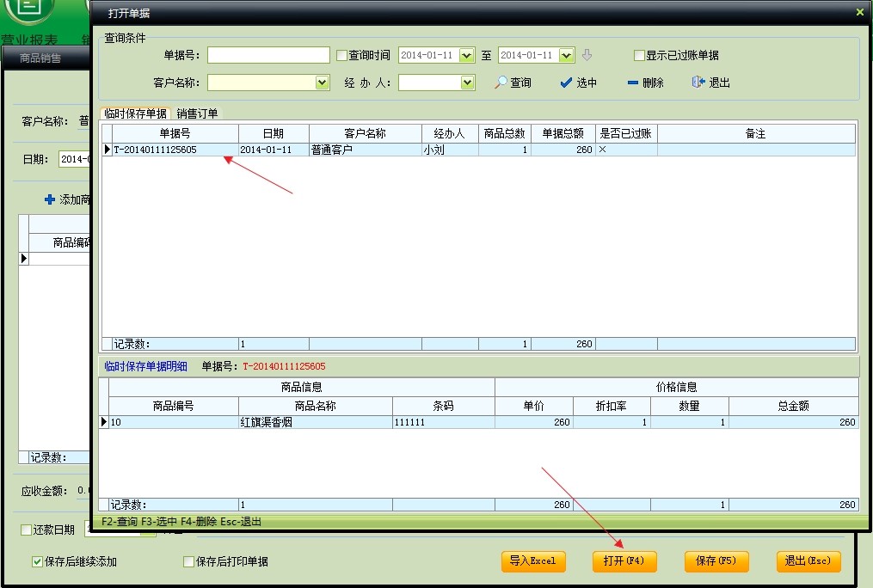
Task: Click the red T-20140111125605 detail number
Action: click(x=284, y=366)
